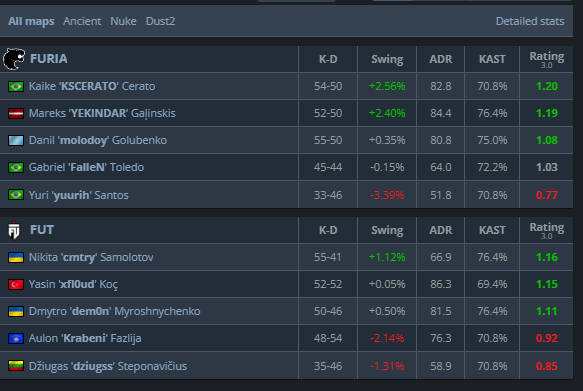
Task: Click the Brazil flag beside KSCERATO
Action: (x=16, y=86)
